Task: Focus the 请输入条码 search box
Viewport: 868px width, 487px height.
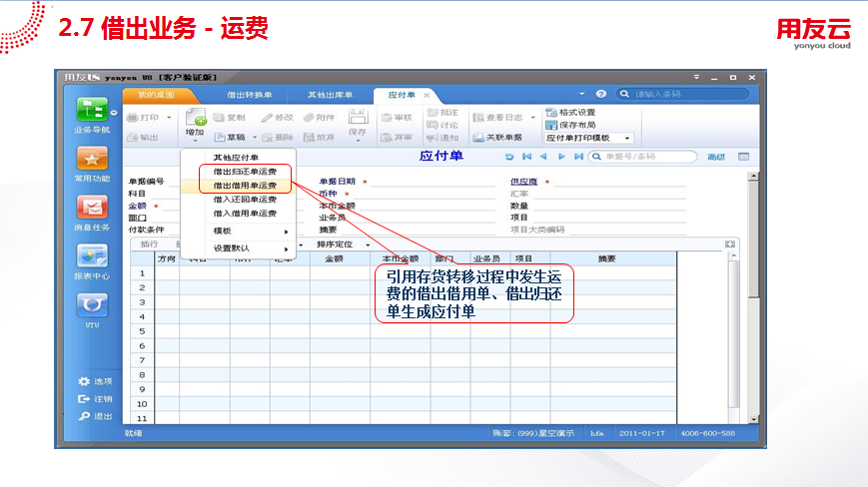Action: click(x=683, y=94)
